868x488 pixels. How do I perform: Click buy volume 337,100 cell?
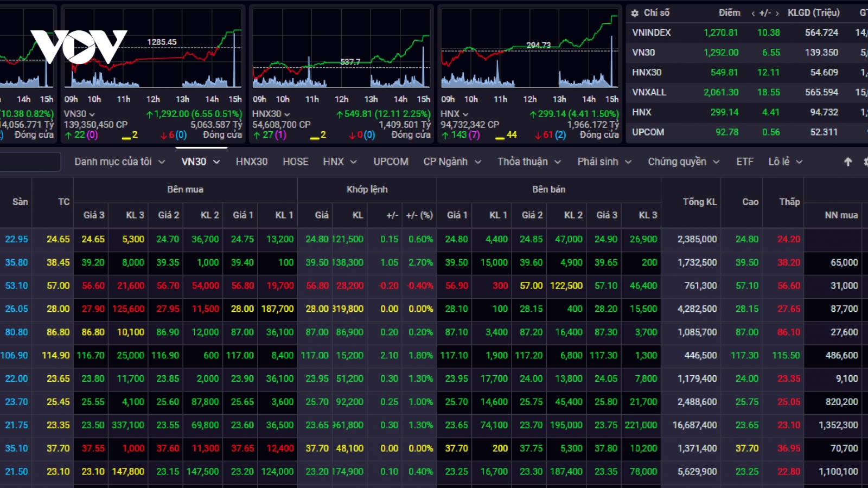pyautogui.click(x=128, y=425)
